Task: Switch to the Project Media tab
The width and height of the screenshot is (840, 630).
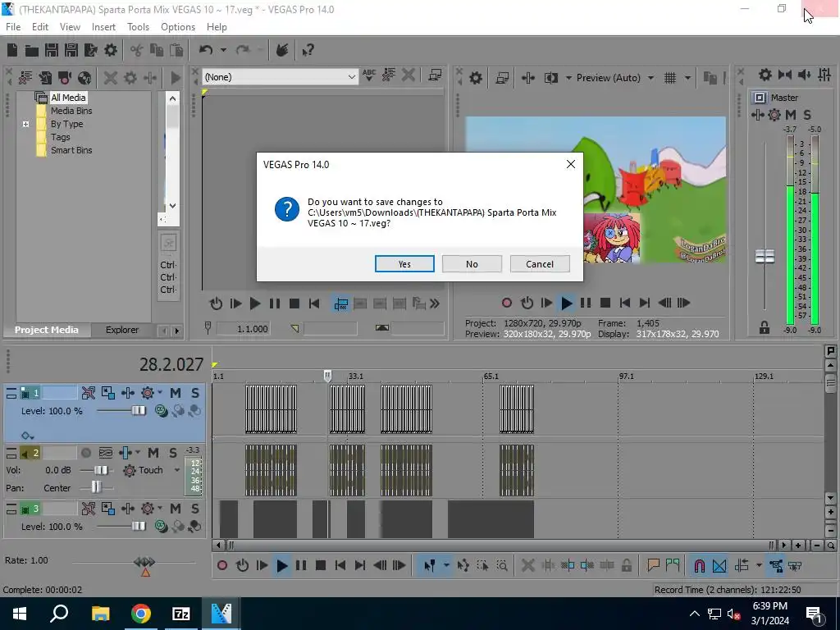Action: click(47, 330)
